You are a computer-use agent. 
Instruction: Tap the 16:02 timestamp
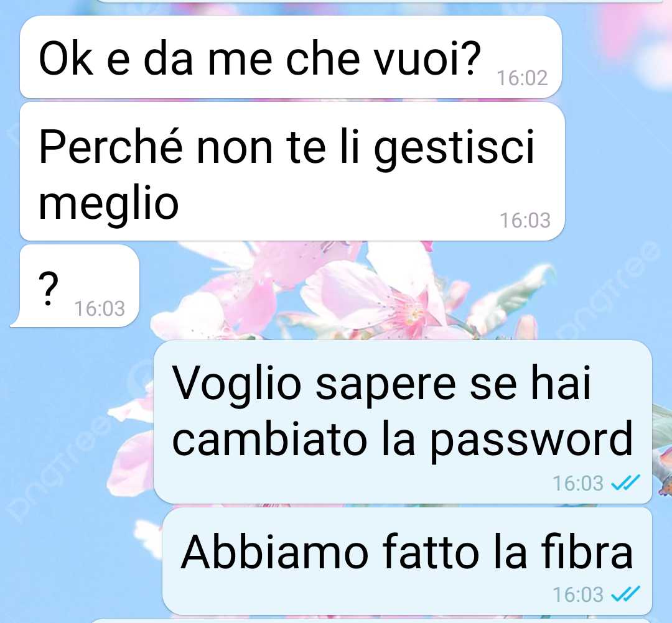pyautogui.click(x=522, y=78)
